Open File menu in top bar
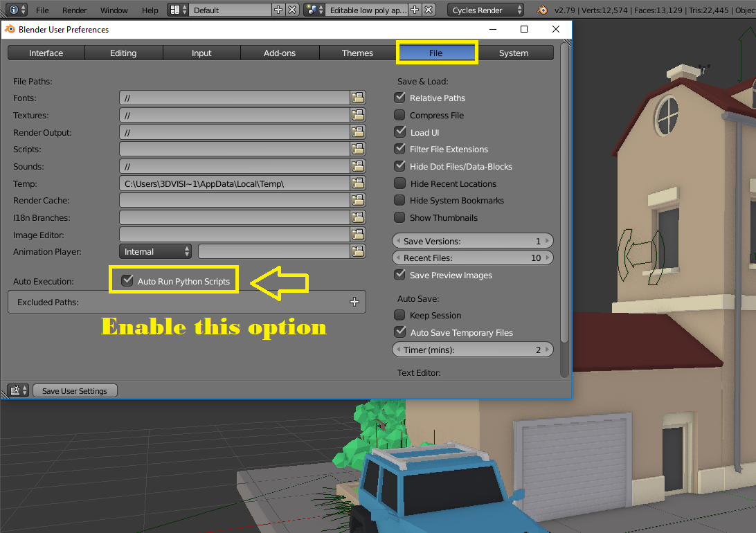The image size is (756, 533). 42,10
